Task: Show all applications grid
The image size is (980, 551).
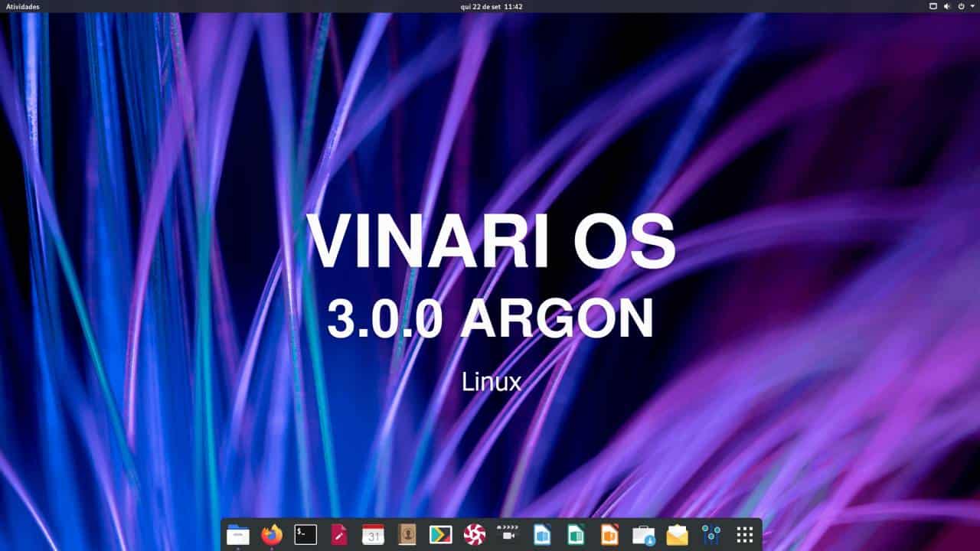Action: tap(744, 535)
